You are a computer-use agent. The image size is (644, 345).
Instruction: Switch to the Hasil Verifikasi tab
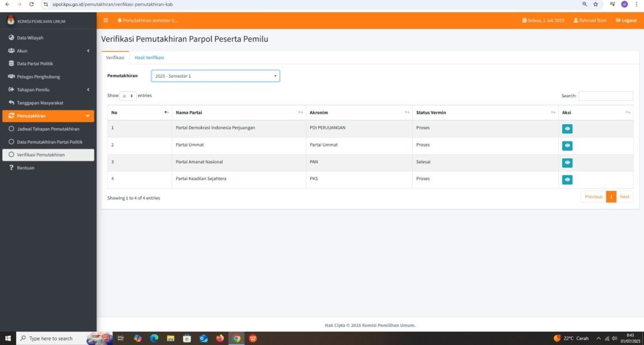tap(149, 57)
